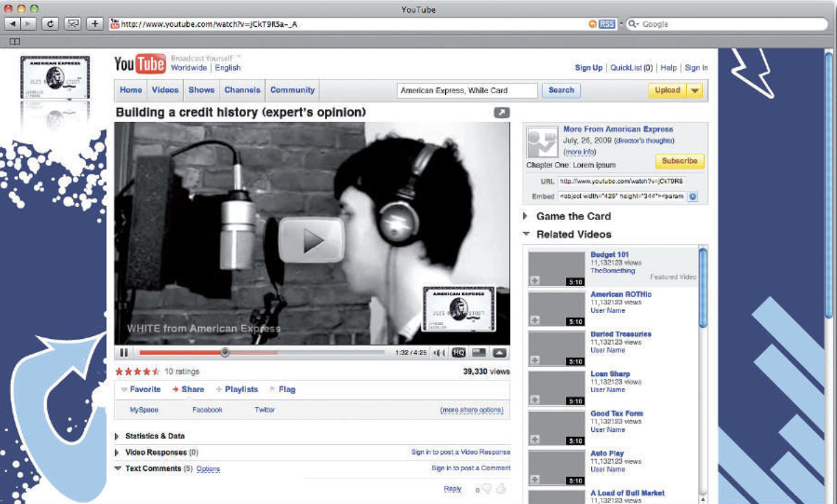
Task: Open the QuickList link
Action: point(631,68)
